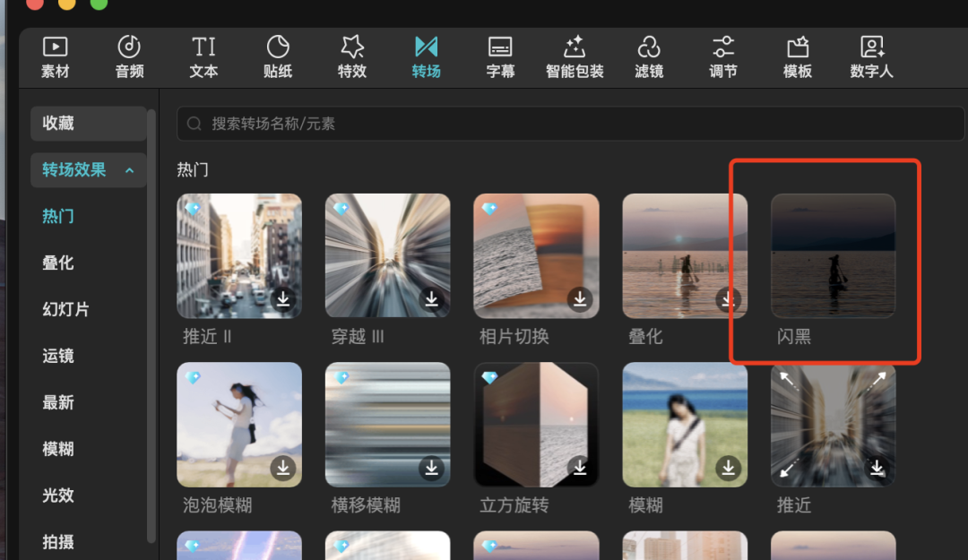
Task: Click the 热门 section heading
Action: pyautogui.click(x=193, y=169)
